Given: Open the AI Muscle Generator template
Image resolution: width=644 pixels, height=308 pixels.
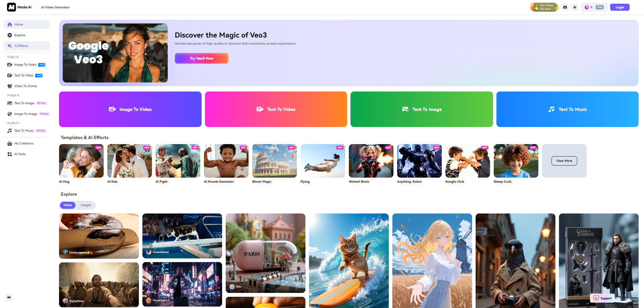Looking at the screenshot, I should (x=226, y=161).
